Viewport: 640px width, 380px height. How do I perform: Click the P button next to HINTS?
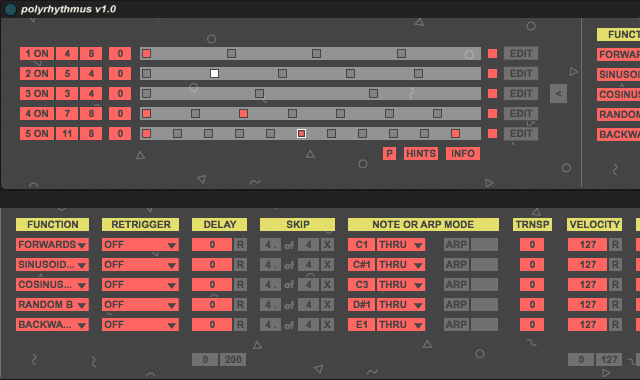[389, 153]
